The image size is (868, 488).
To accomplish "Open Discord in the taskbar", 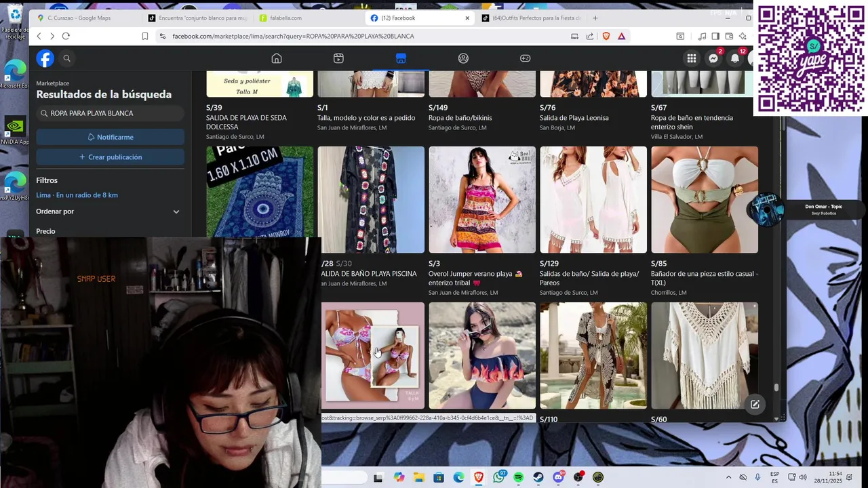I will tap(559, 477).
